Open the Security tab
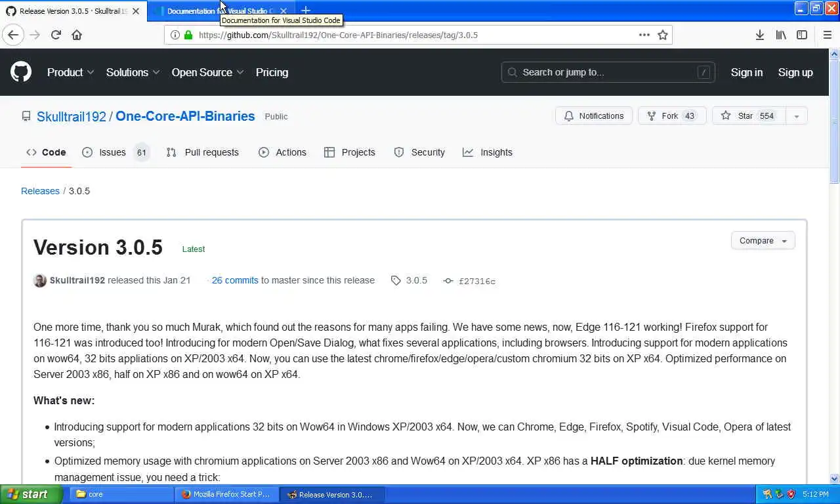The height and width of the screenshot is (504, 840). [419, 152]
